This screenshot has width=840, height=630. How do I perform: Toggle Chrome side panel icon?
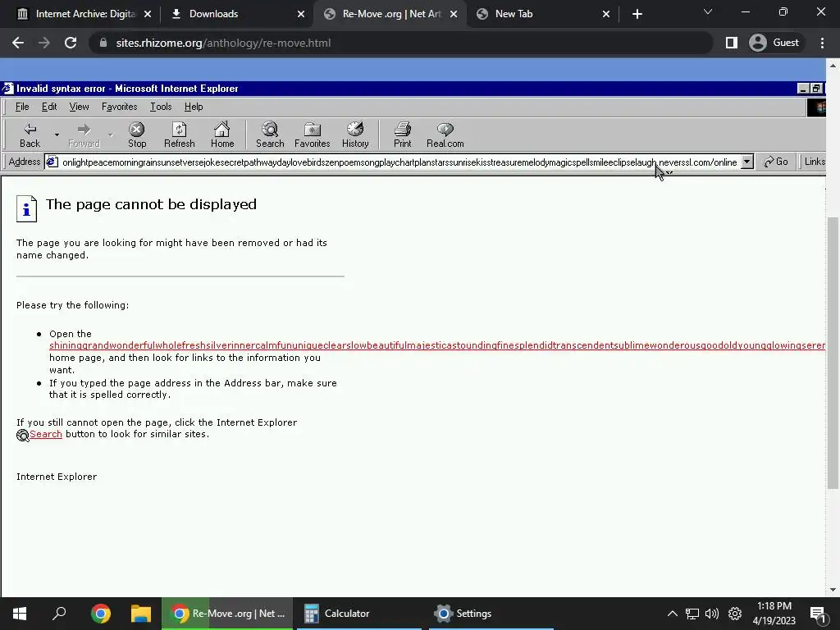tap(731, 43)
